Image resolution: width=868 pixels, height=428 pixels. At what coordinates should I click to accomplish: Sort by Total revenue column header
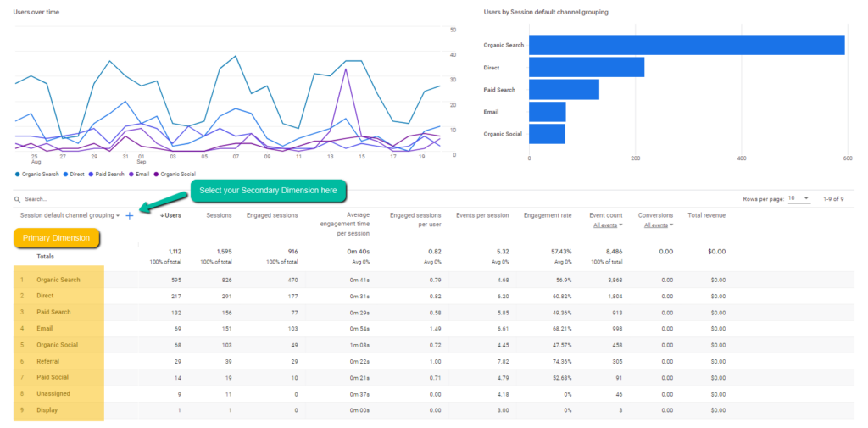[706, 215]
